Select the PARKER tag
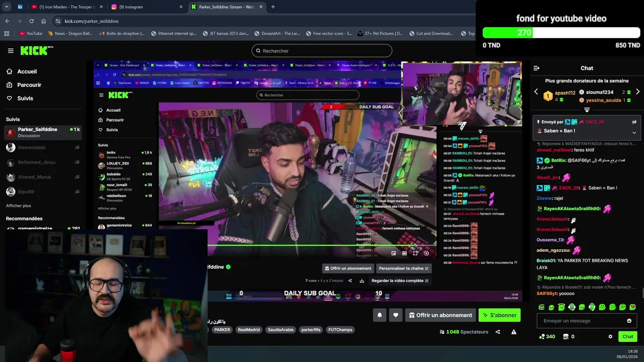The width and height of the screenshot is (644, 362). [x=222, y=330]
